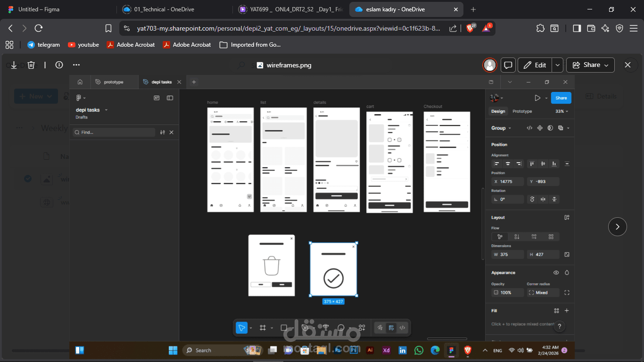The width and height of the screenshot is (644, 362).
Task: Deselect the checked file in OneDrive list
Action: (27, 179)
